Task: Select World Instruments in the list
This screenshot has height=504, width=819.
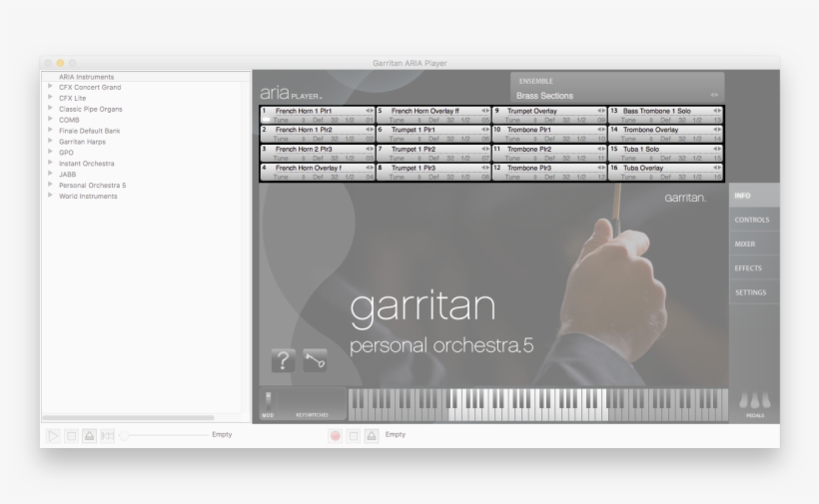Action: [x=88, y=197]
